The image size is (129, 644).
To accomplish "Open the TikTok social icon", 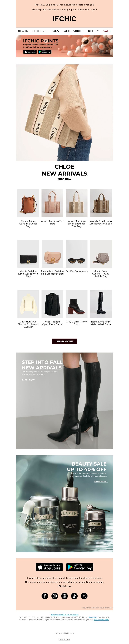I will (74, 596).
